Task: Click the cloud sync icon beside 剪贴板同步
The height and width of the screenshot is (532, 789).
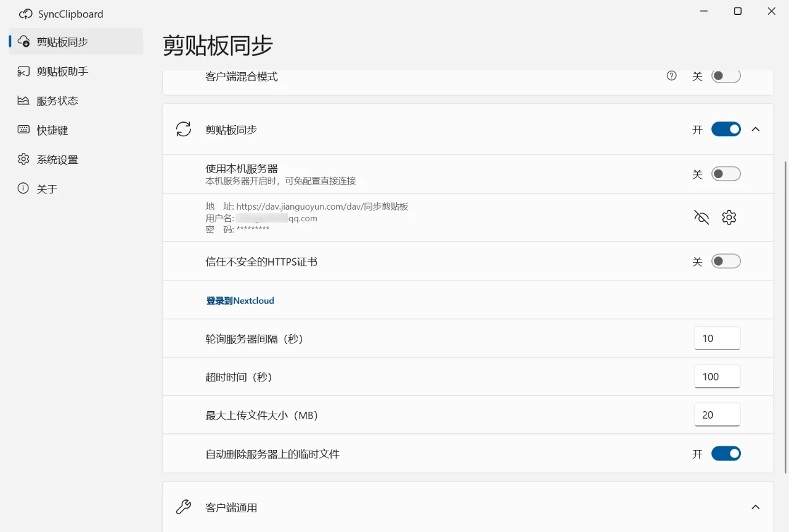Action: (23, 41)
